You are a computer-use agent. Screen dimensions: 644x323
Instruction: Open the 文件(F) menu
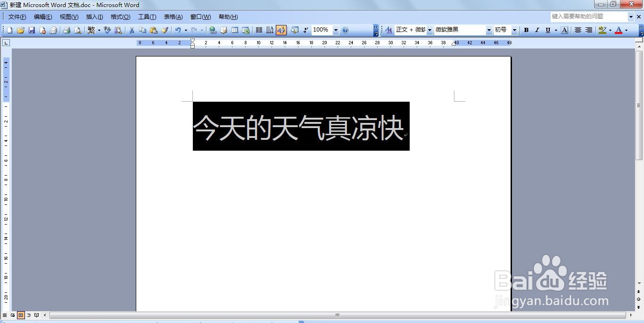click(17, 17)
